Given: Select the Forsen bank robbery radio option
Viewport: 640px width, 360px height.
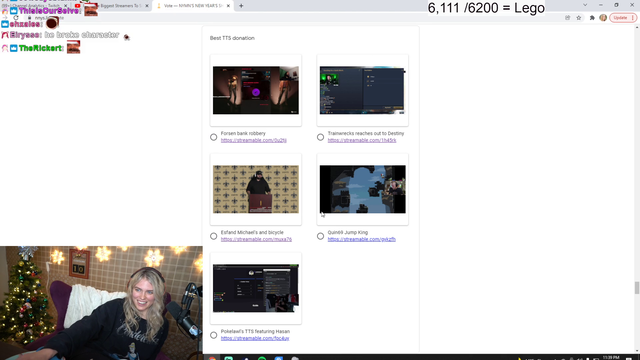Looking at the screenshot, I should click(x=213, y=137).
